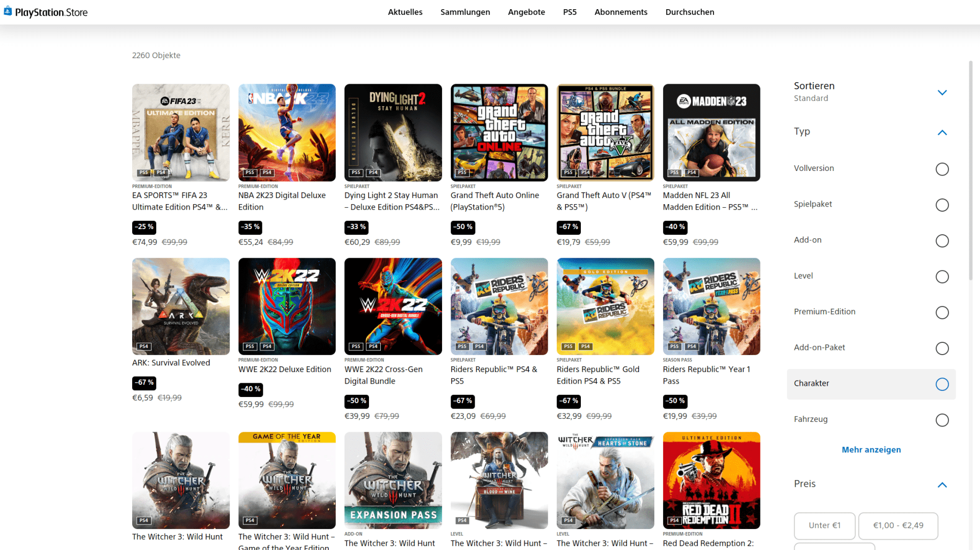The width and height of the screenshot is (980, 550).
Task: Open The Witcher 3 Expansion Pass cover
Action: click(393, 481)
